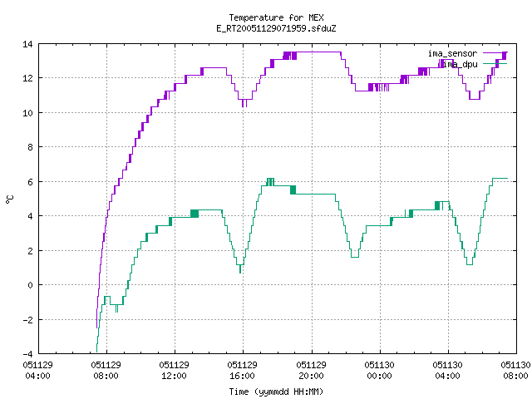Click the x-axis label '051130 04:00'
Image resolution: width=532 pixels, height=399 pixels.
pos(447,370)
